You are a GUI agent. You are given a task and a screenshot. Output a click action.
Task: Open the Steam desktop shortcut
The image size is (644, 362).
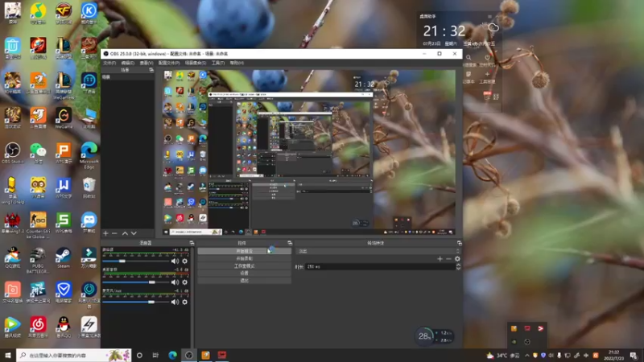[64, 257]
